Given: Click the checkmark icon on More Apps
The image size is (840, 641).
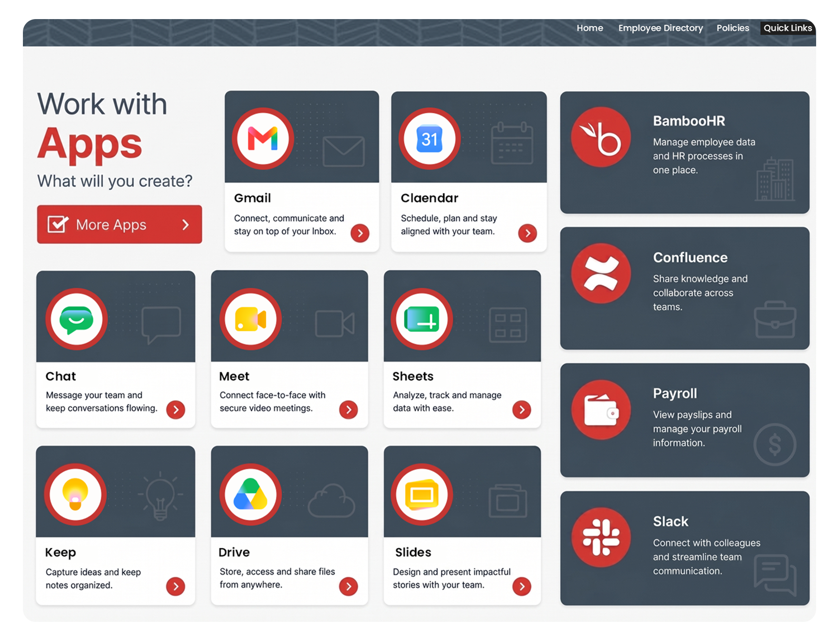Looking at the screenshot, I should 58,224.
